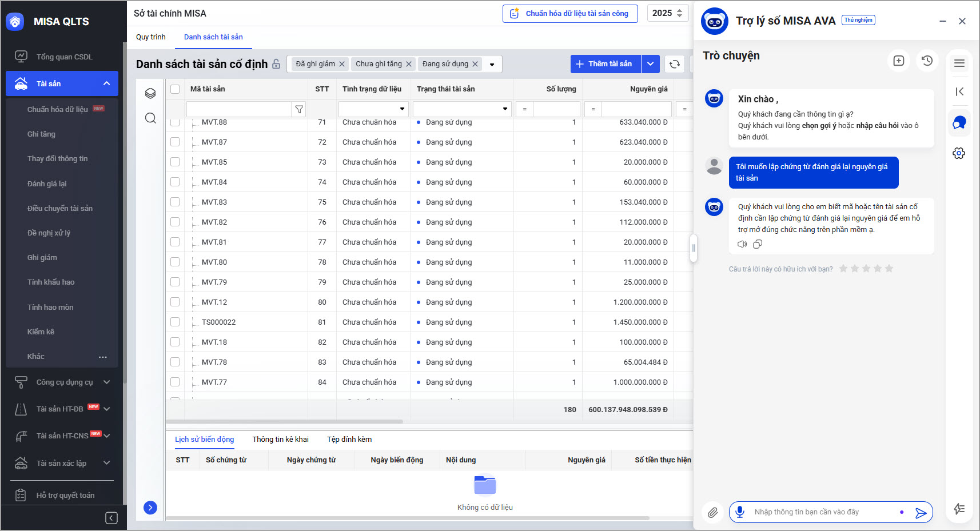
Task: Click Chuẩn hóa dữ liệu tài sản công button
Action: pyautogui.click(x=570, y=13)
